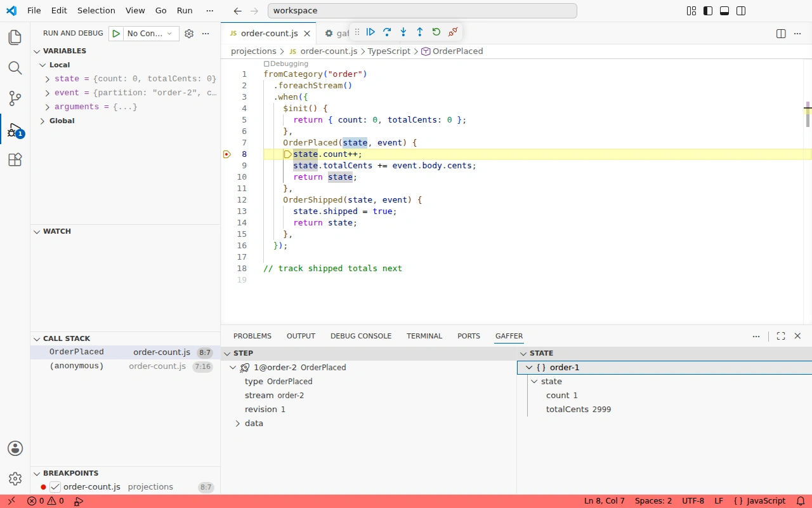Viewport: 812px width, 508px height.
Task: Expand the Global scope
Action: click(x=43, y=121)
